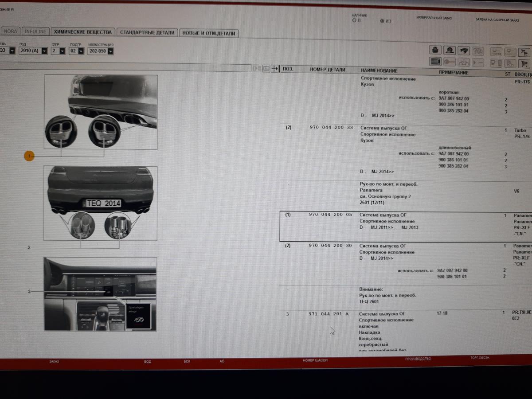The width and height of the screenshot is (532, 399).
Task: Select part row 970 044 200 33
Action: 331,128
